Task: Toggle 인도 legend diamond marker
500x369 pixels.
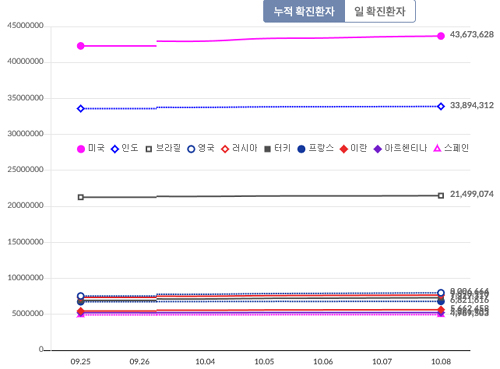Action: 115,149
